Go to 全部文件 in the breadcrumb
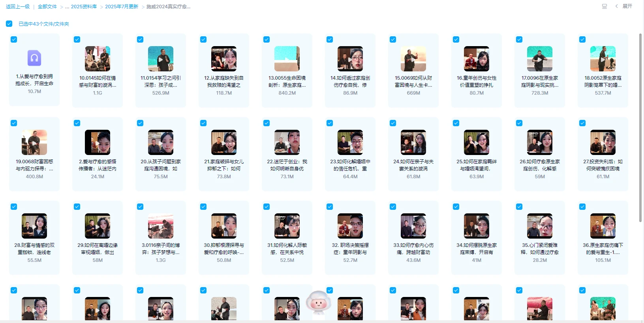Image resolution: width=644 pixels, height=323 pixels. click(x=47, y=7)
